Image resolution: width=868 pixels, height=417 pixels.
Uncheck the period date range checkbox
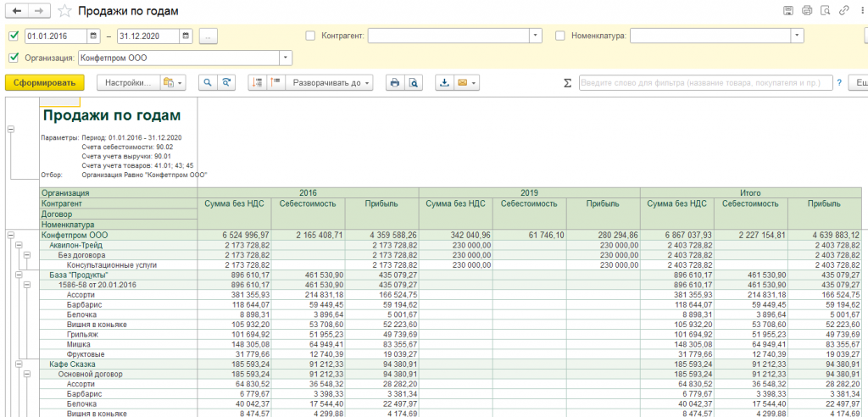(x=14, y=36)
